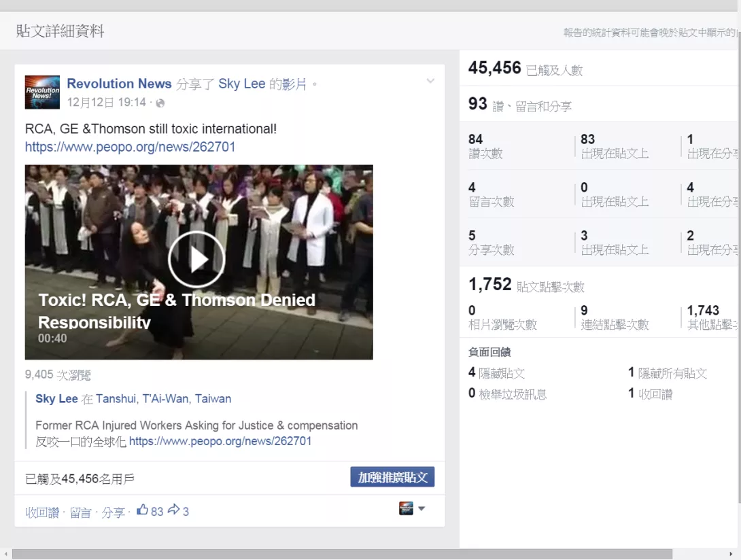Click the 84 讚次數 statistic
Image resolution: width=741 pixels, height=560 pixels.
click(x=485, y=146)
